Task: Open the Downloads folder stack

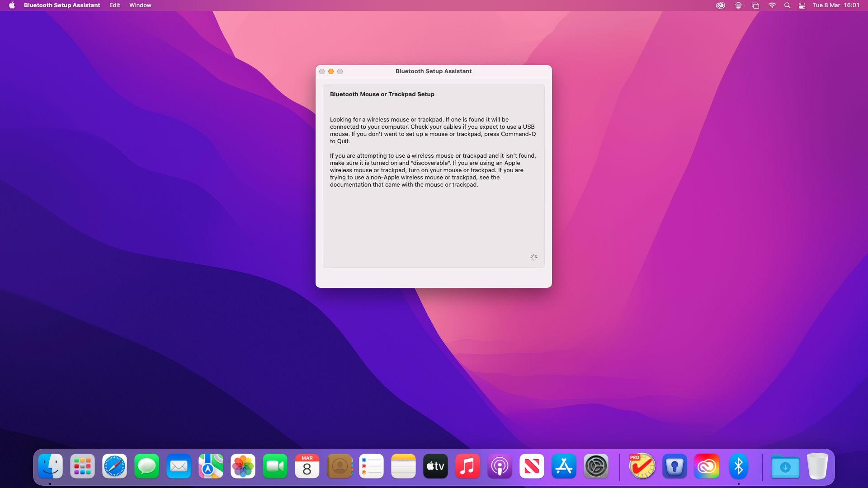Action: click(785, 466)
